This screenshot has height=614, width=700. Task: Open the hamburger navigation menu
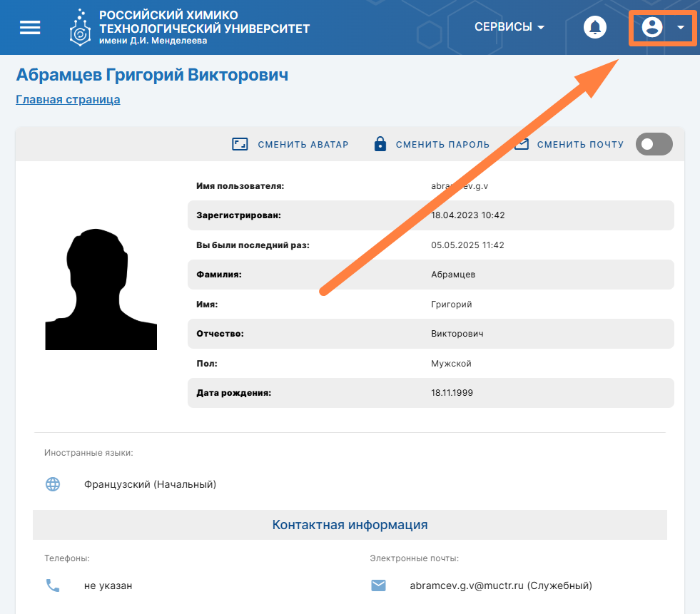coord(30,27)
